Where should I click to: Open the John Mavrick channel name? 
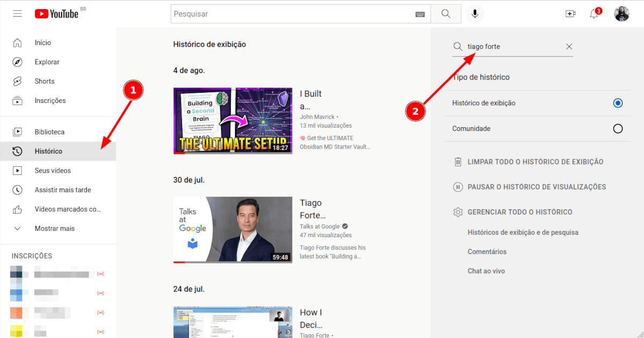(x=317, y=117)
